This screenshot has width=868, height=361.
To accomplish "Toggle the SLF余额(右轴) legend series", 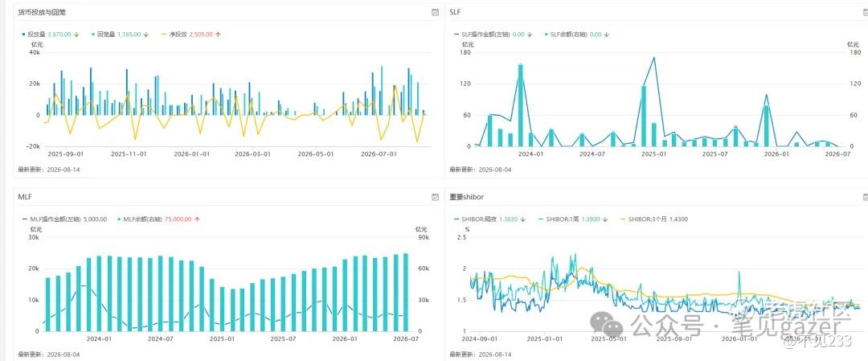I will 566,35.
